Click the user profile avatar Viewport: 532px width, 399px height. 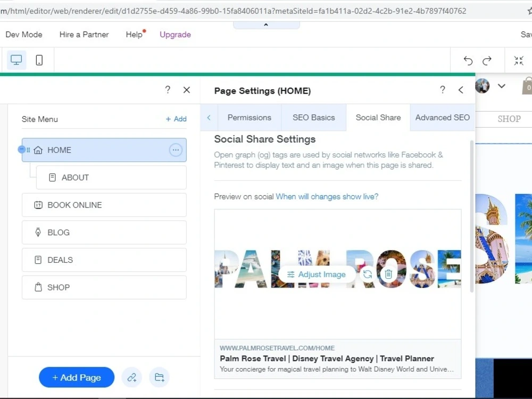point(482,86)
